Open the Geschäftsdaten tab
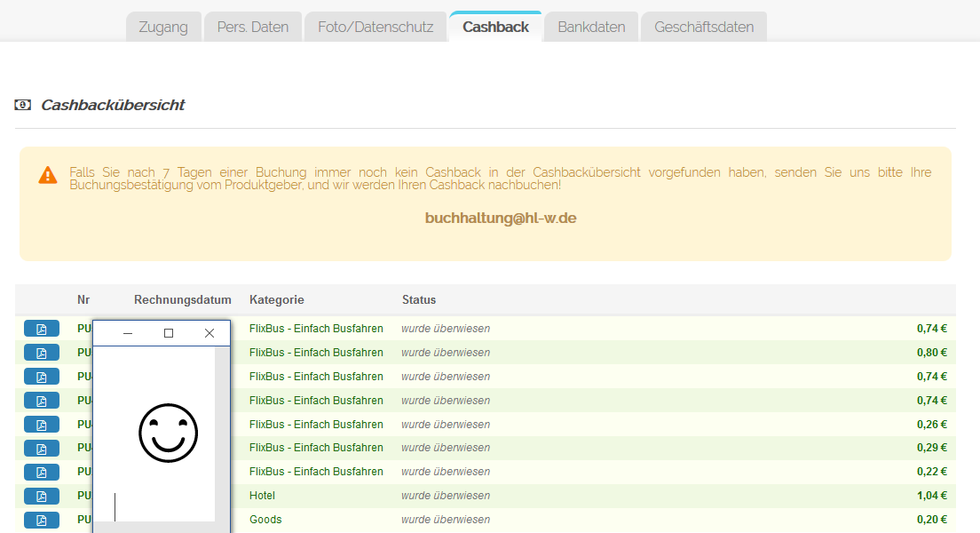Image resolution: width=980 pixels, height=533 pixels. (x=704, y=27)
